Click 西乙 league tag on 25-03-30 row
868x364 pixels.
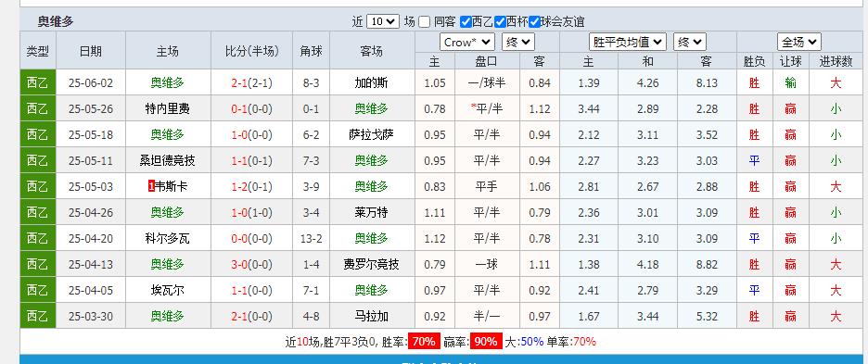38,317
